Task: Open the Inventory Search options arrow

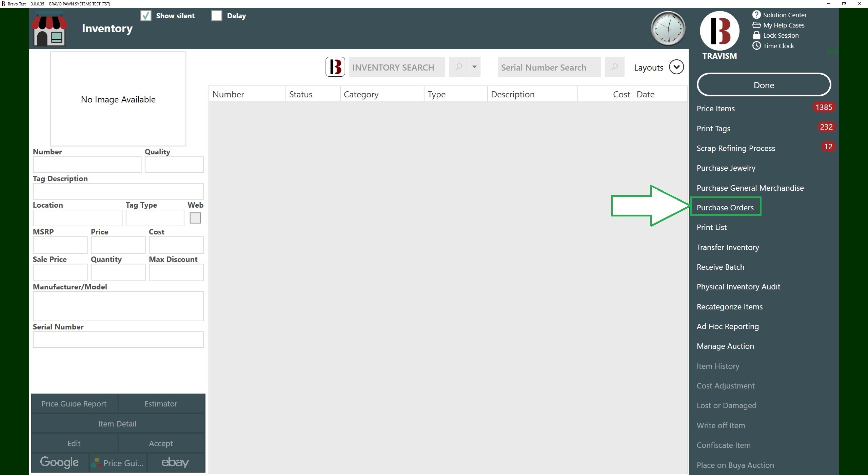Action: [x=475, y=67]
